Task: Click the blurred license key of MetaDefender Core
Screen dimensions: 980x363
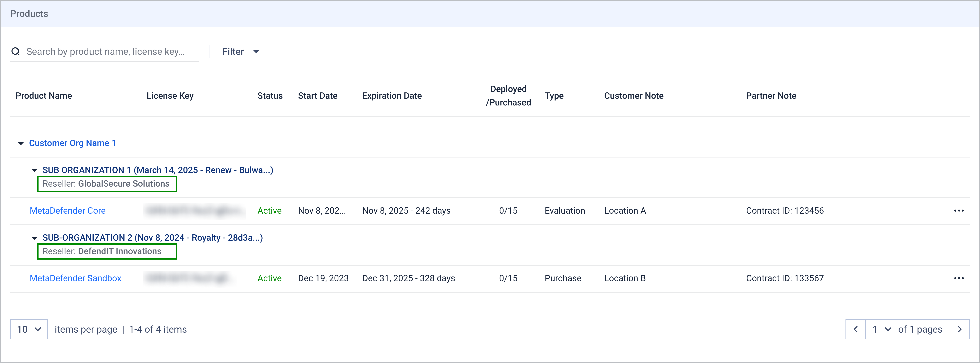Action: 195,211
